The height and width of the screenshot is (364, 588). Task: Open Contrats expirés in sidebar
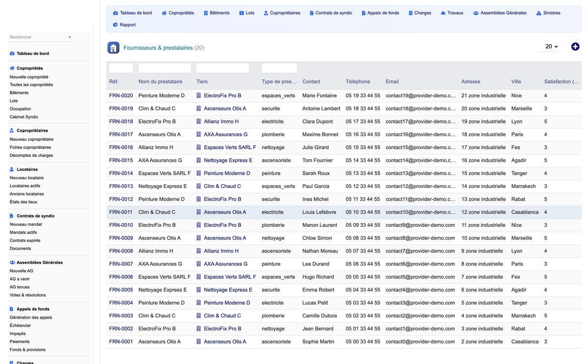coord(25,241)
